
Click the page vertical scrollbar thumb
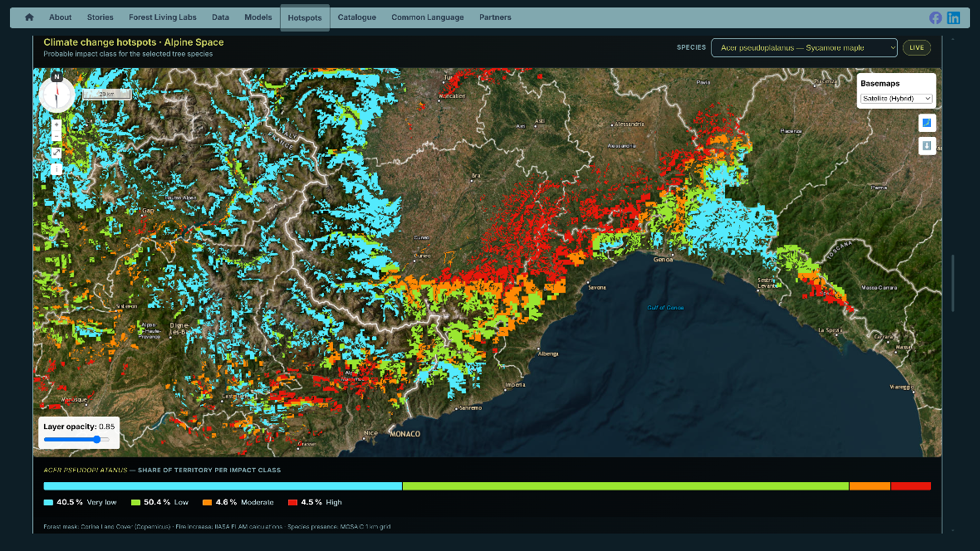953,283
